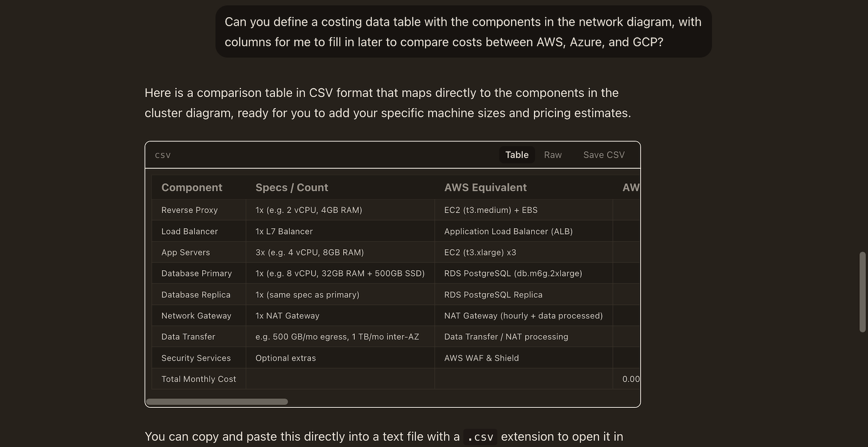Screen dimensions: 868x447
Task: Switch to the Table view tab
Action: click(517, 155)
